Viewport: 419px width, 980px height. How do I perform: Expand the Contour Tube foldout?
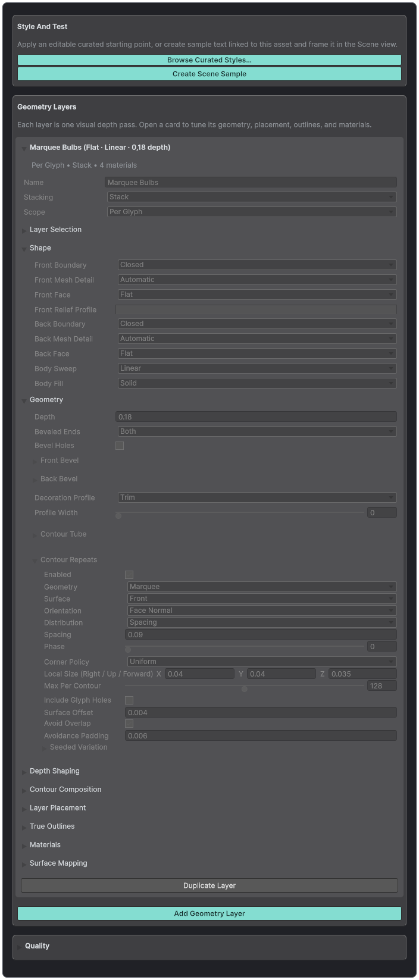35,535
